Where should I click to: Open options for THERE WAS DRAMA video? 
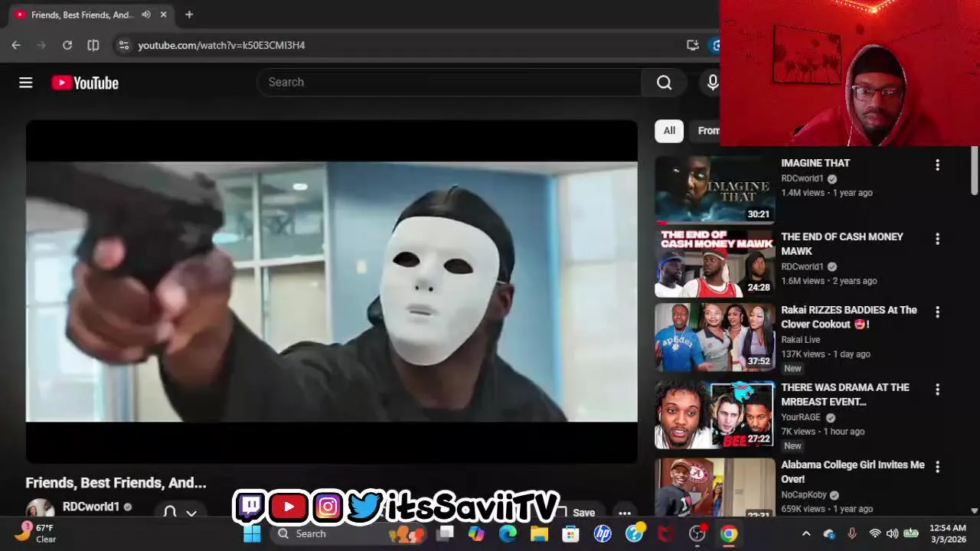pyautogui.click(x=937, y=390)
